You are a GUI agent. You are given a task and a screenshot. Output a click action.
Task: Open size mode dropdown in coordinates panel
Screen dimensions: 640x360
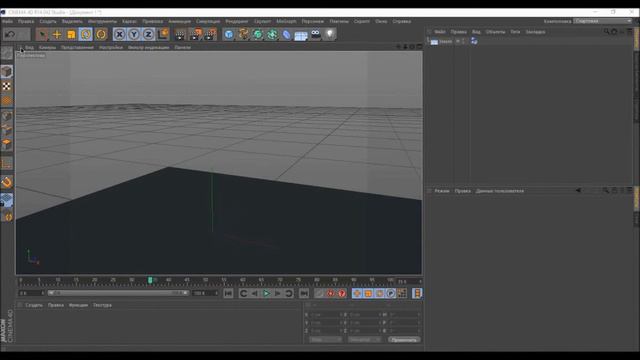pyautogui.click(x=364, y=340)
